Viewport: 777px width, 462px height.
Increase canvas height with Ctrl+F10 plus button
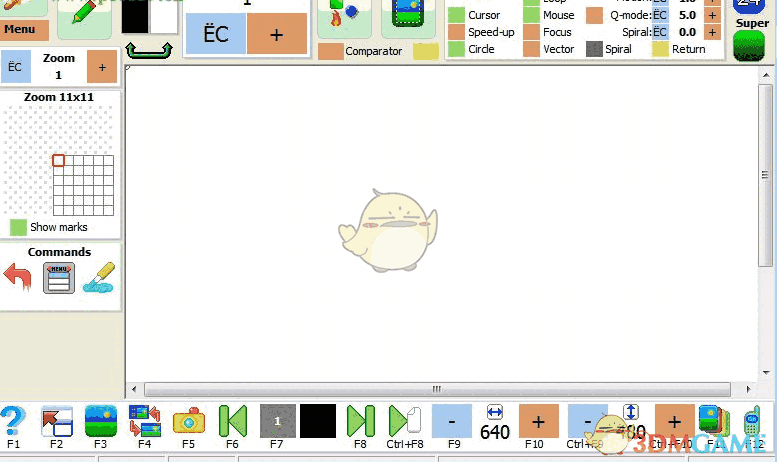pyautogui.click(x=674, y=421)
